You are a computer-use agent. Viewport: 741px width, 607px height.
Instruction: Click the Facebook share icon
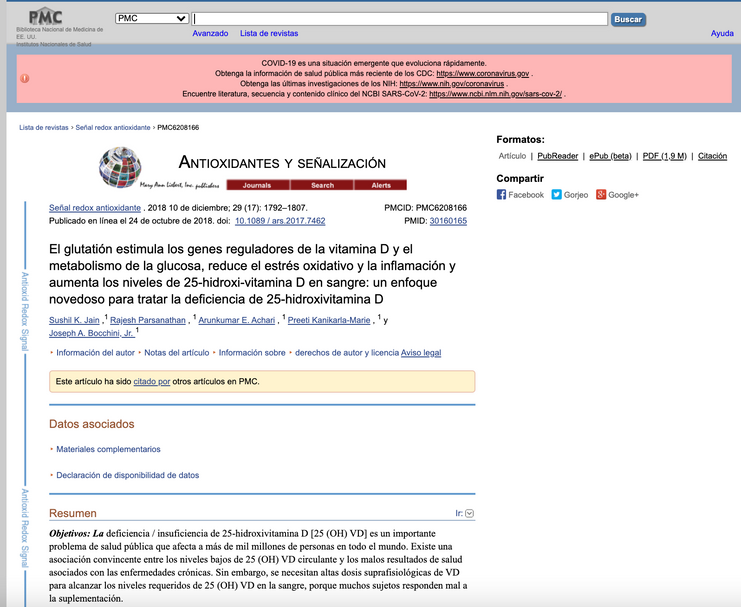502,195
